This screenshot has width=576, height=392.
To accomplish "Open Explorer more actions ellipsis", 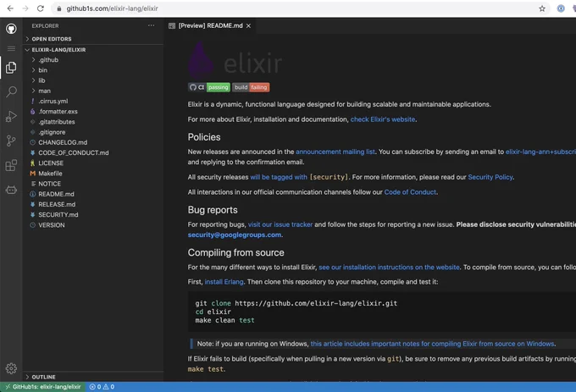I will 151,25.
